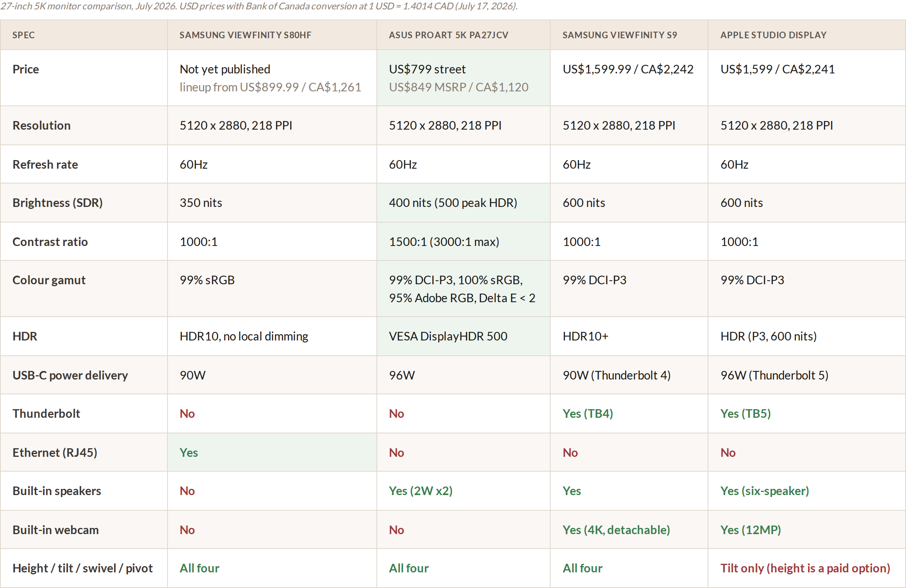Select the 'Ethernet (RJ45)' row label

(x=55, y=453)
